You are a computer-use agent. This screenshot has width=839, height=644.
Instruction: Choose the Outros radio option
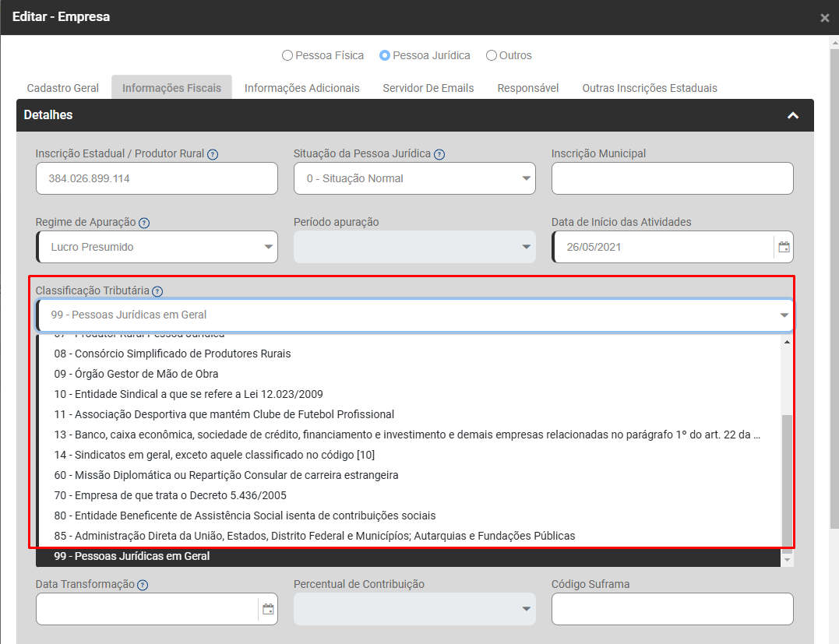click(x=492, y=55)
